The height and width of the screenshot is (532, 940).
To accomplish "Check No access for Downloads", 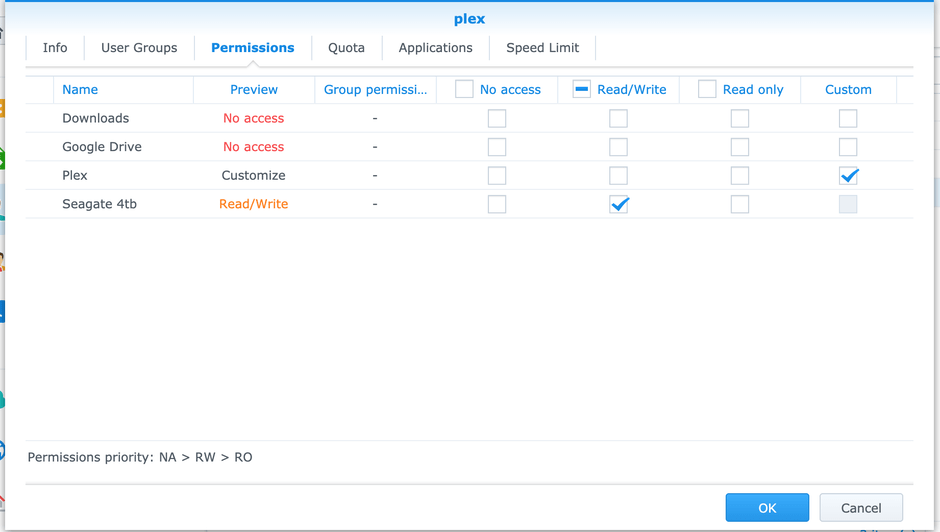I will (497, 119).
